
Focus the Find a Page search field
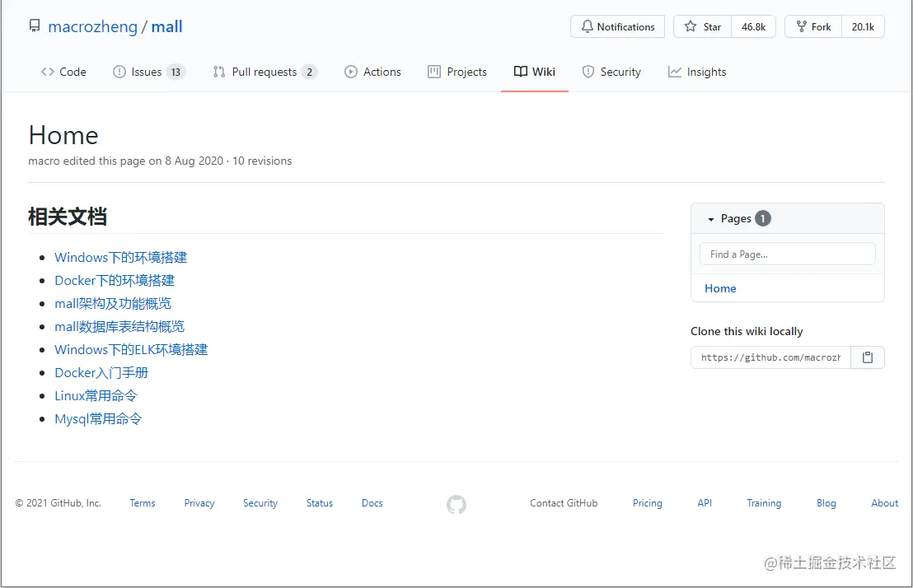click(x=787, y=254)
